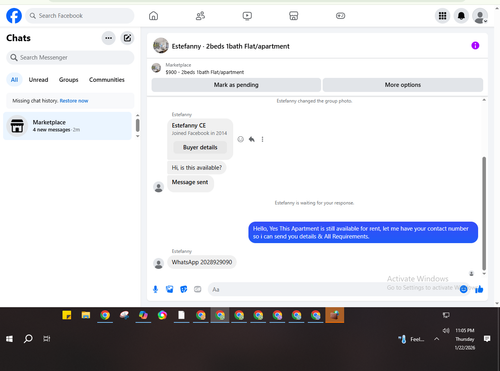Click the chat list scrollbar thumb
The image size is (500, 371).
coord(138,126)
